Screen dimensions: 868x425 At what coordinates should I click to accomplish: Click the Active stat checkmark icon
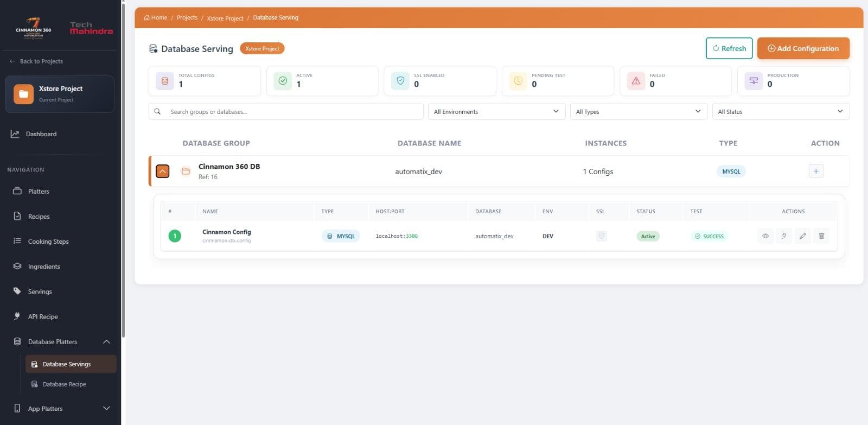coord(283,81)
